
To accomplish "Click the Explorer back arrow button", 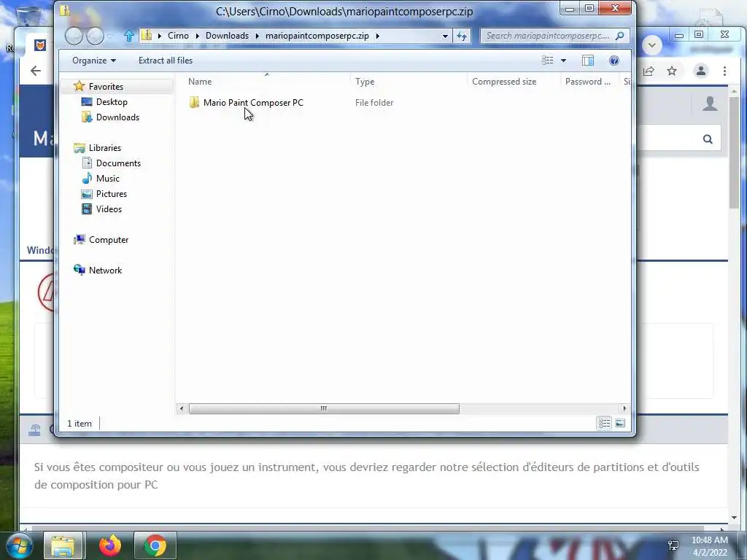I will coord(74,36).
